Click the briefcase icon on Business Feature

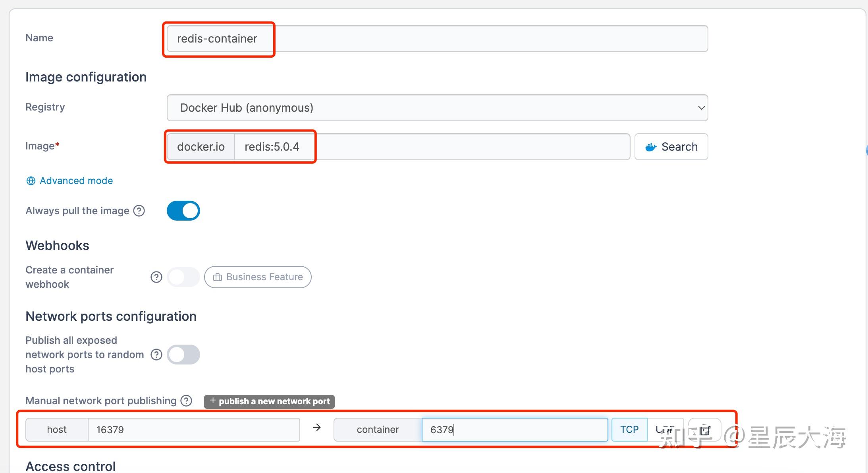[217, 277]
